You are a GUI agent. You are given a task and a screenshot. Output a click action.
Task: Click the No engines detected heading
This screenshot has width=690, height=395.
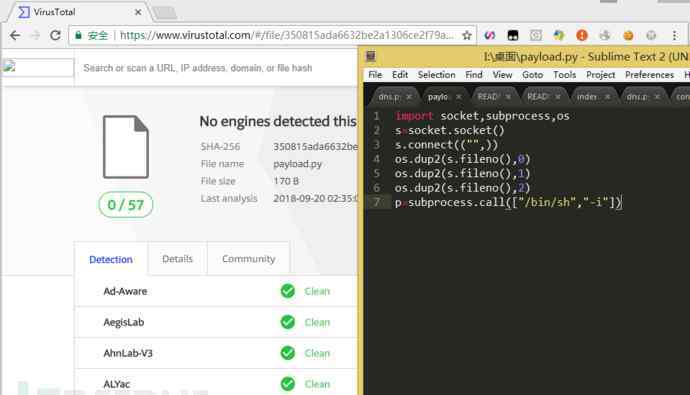tap(278, 121)
